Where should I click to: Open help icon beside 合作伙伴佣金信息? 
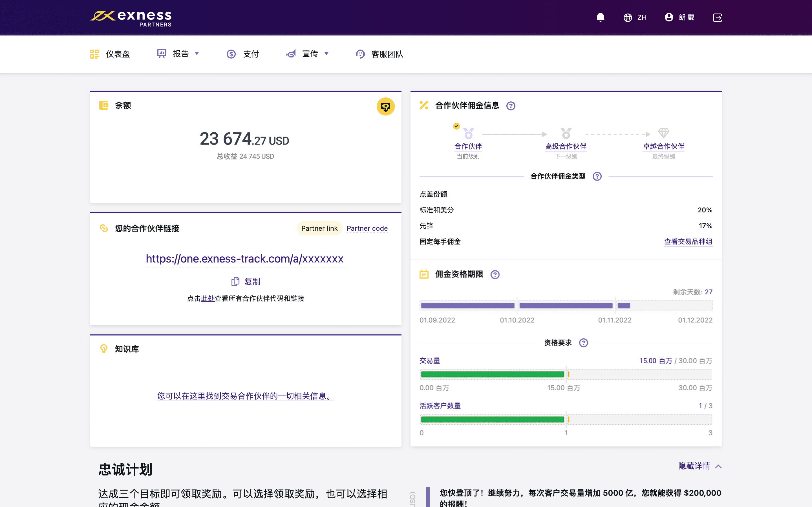511,106
